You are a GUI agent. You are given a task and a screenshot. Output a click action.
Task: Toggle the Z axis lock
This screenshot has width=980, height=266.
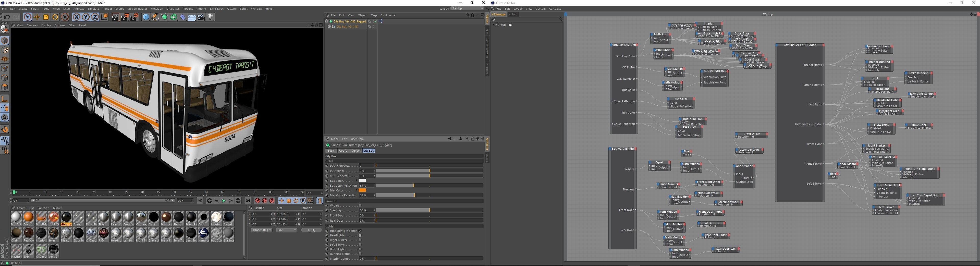(x=95, y=17)
